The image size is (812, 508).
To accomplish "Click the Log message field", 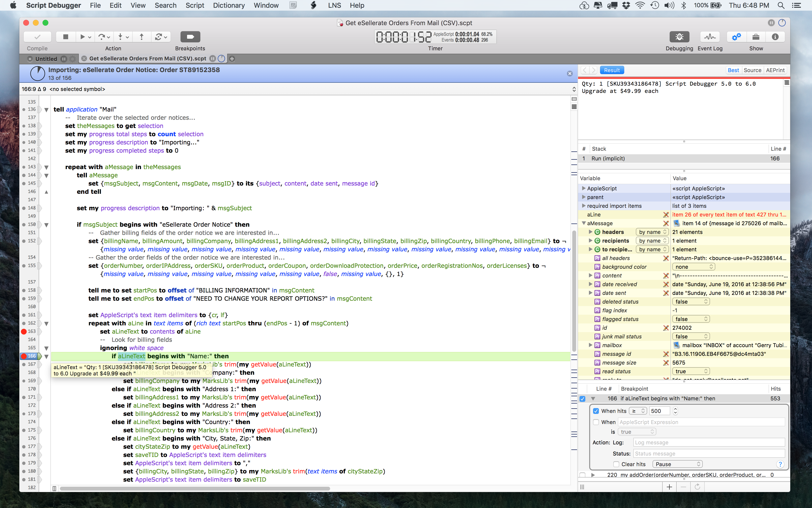I will (709, 442).
